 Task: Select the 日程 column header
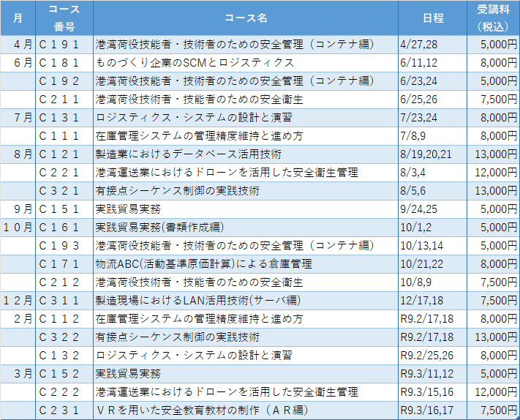(x=432, y=18)
